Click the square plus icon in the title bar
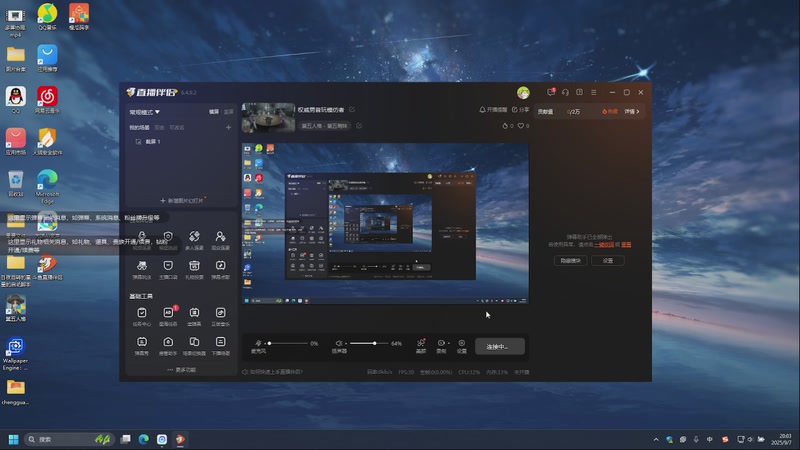The width and height of the screenshot is (800, 450). coord(579,92)
